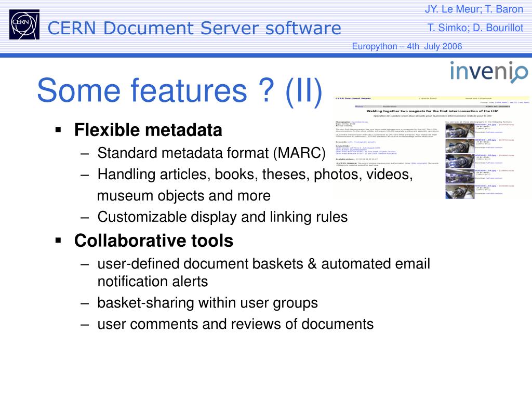Click the author names "T. Simko; D. Bourillot"
Image resolution: width=532 pixels, height=399 pixels.
475,28
